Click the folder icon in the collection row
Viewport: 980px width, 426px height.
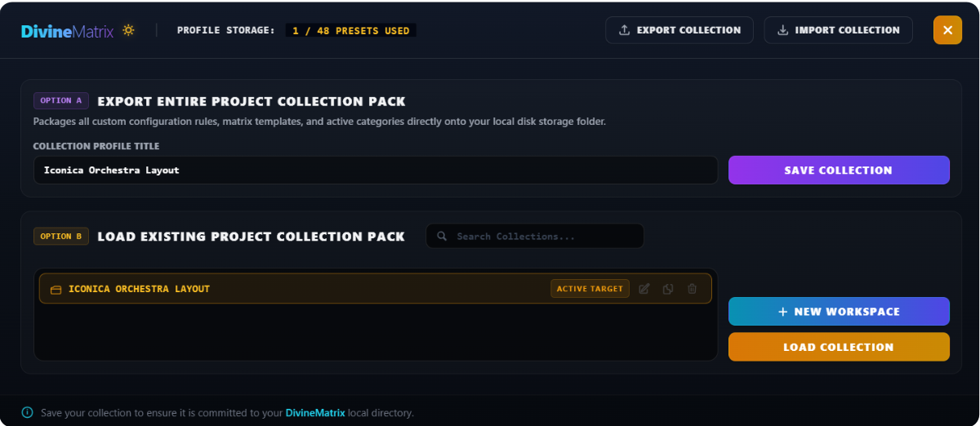[56, 290]
